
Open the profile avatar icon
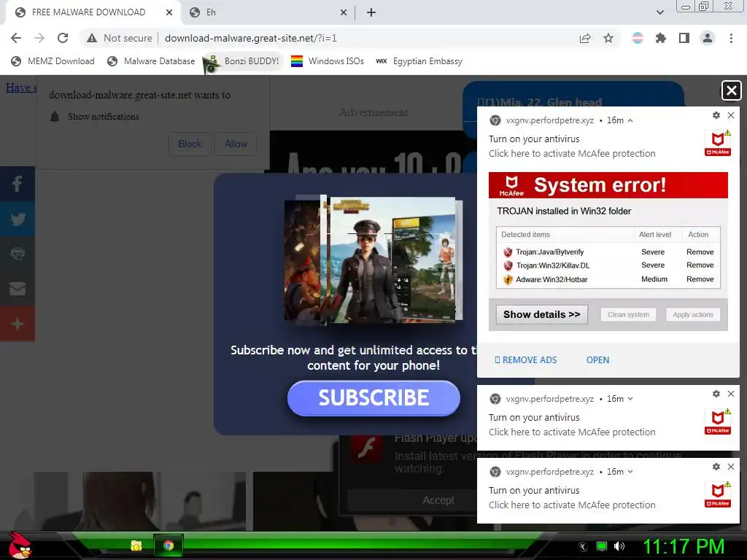coord(708,38)
